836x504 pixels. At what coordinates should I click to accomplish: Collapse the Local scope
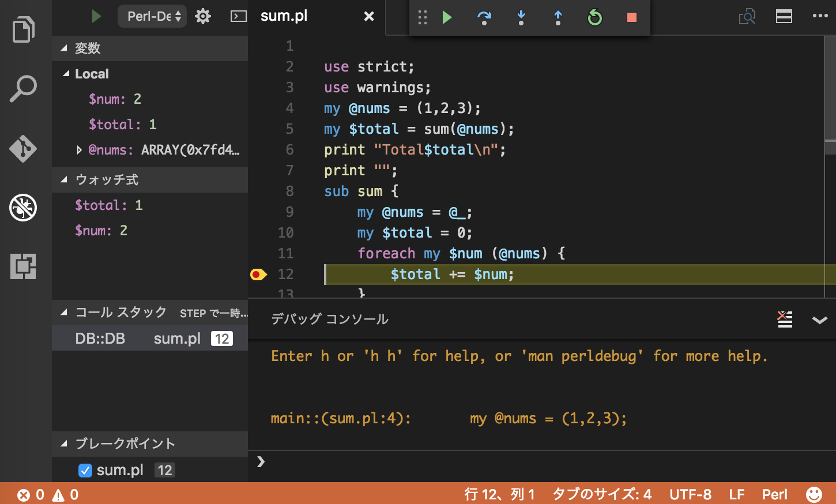pos(67,74)
